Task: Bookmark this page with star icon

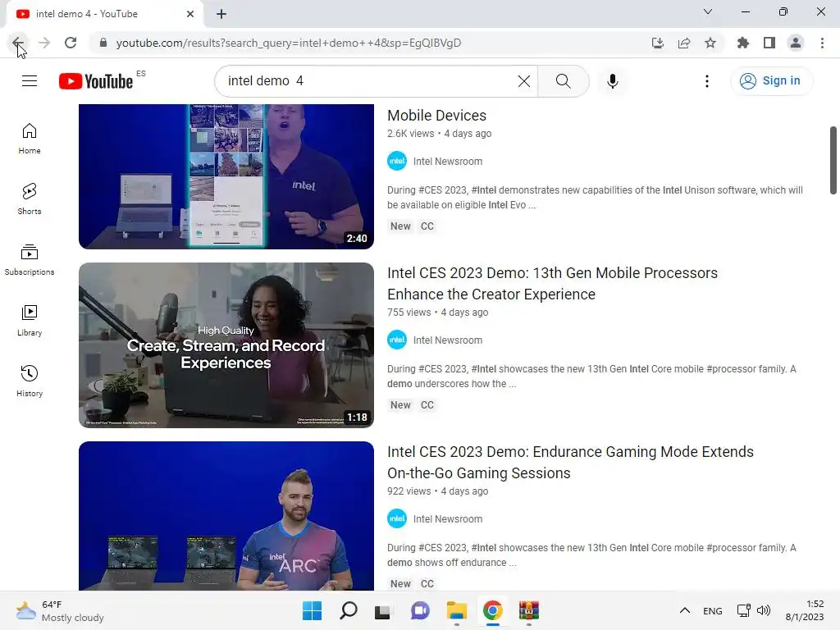Action: (710, 43)
